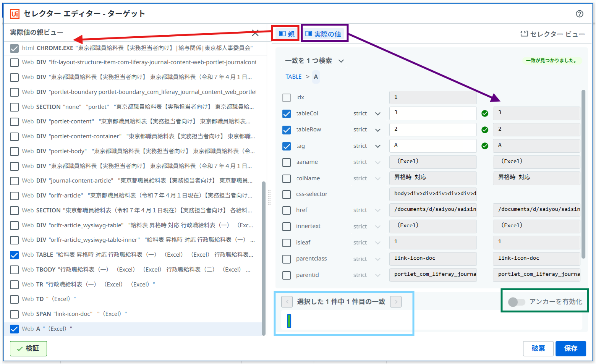Screen dimensions: 596x364
Task: Click the green check icon beside tableRow
Action: 485,130
